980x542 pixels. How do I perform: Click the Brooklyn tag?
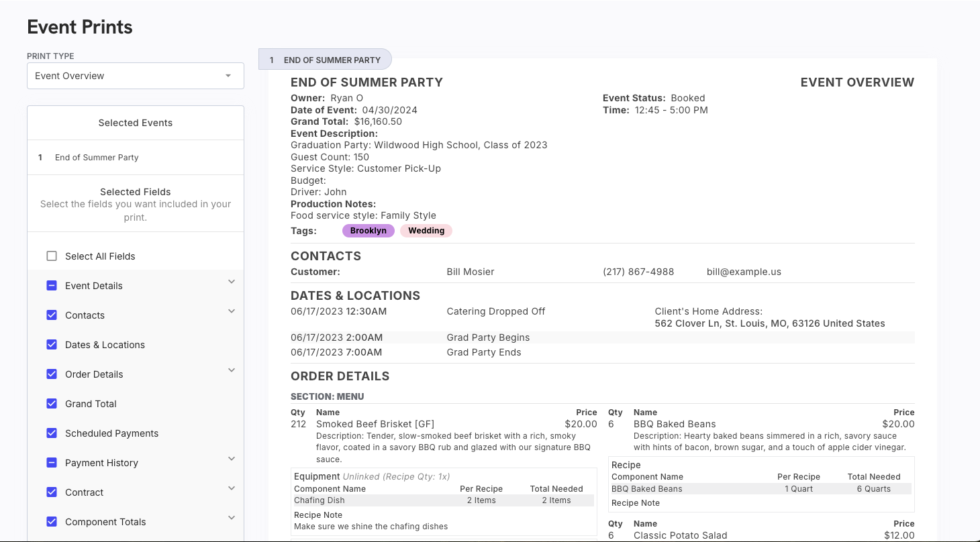pyautogui.click(x=369, y=231)
